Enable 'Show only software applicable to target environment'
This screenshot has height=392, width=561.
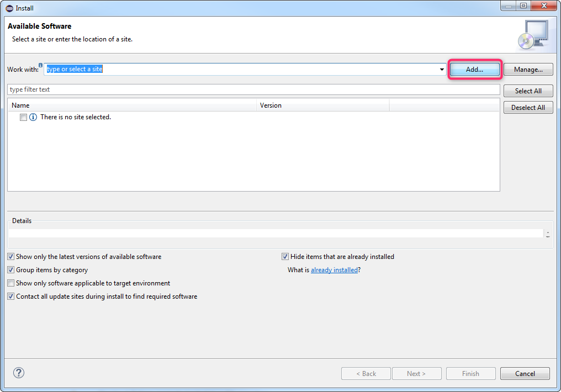(11, 283)
